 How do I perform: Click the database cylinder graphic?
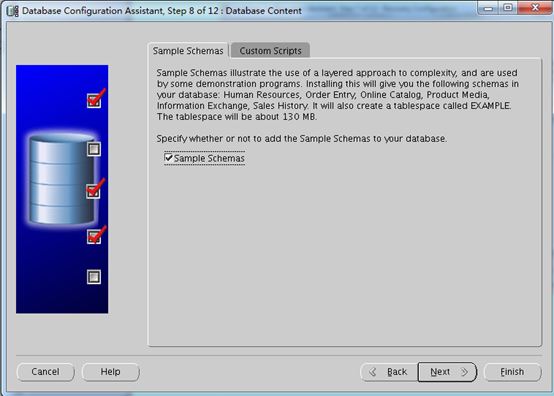[61, 180]
